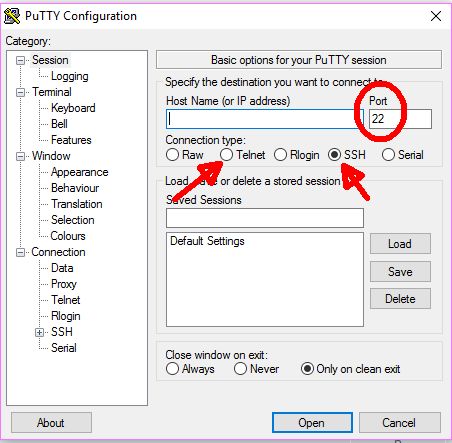Open the Rlogin category in tree
This screenshot has width=452, height=443.
[65, 316]
